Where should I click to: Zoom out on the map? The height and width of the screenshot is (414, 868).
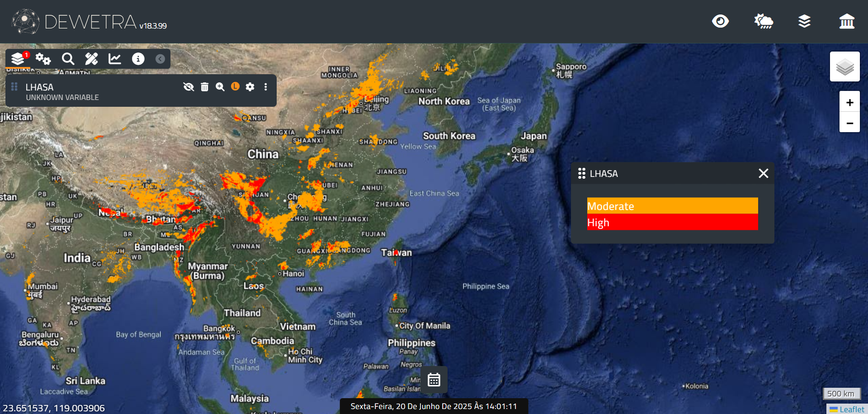pos(849,123)
